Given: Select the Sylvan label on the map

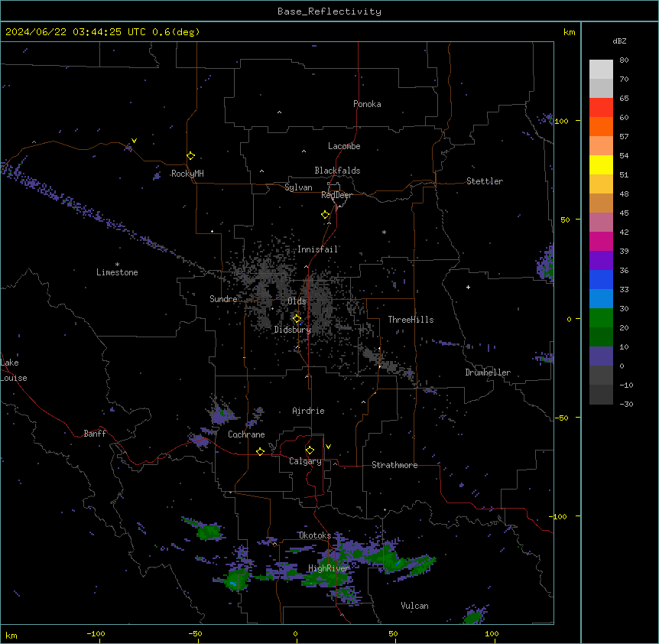Looking at the screenshot, I should (x=298, y=187).
